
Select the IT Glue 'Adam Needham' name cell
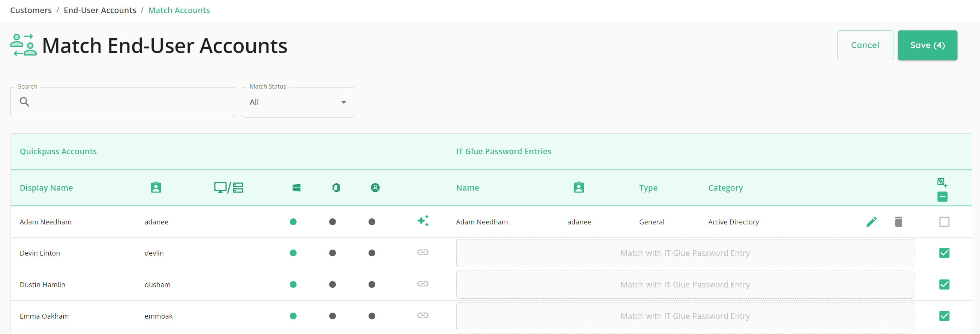482,222
